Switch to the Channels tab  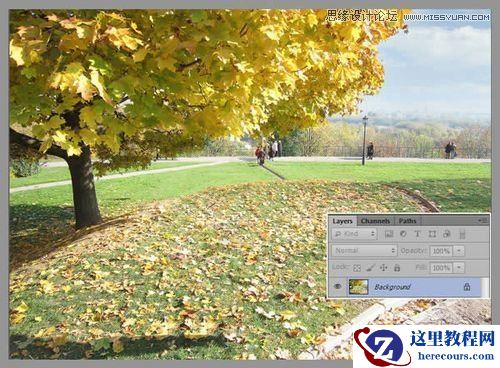click(375, 221)
